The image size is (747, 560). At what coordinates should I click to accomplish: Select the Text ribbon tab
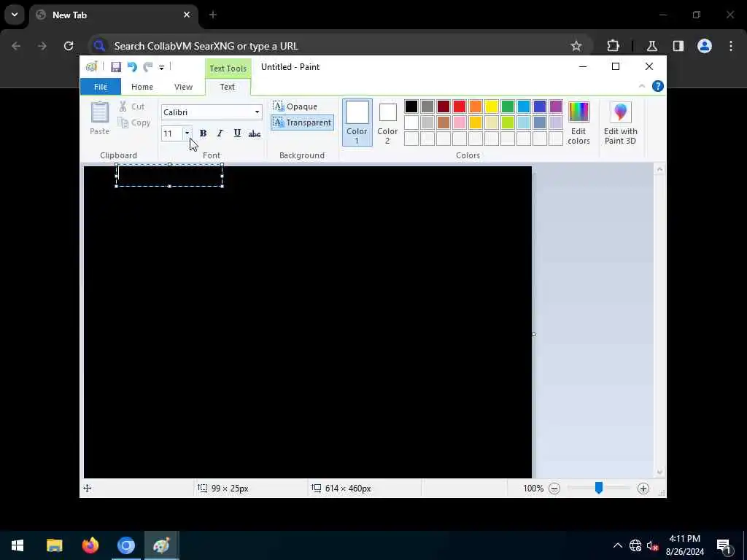tap(228, 87)
